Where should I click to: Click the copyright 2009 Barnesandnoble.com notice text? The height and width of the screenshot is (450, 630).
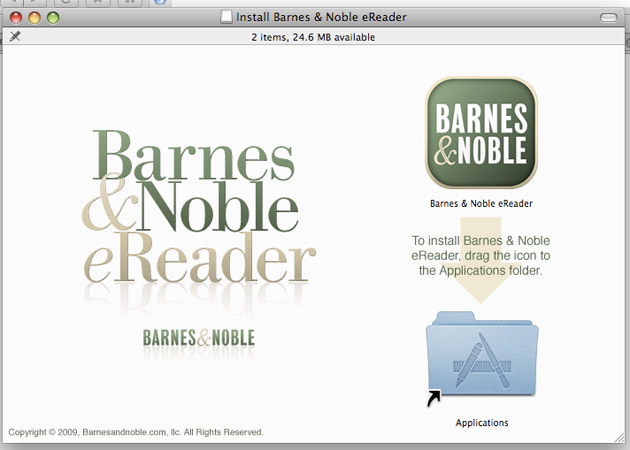[136, 432]
